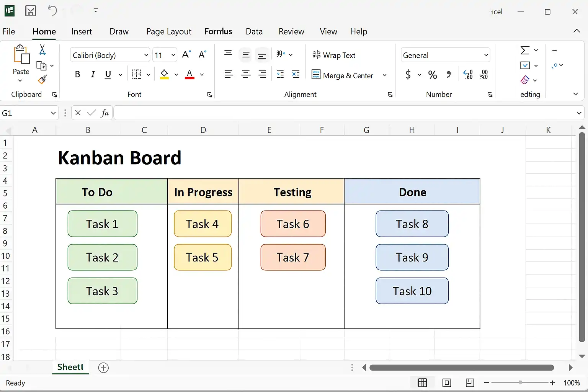Click the Clear eraser icon
The height and width of the screenshot is (392, 588).
coord(525,80)
